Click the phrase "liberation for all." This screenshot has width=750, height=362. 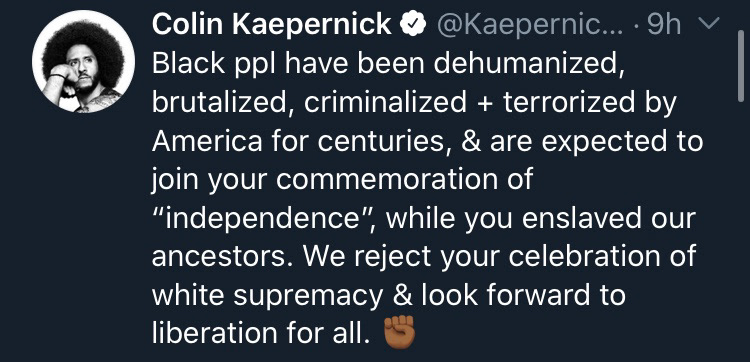click(262, 333)
